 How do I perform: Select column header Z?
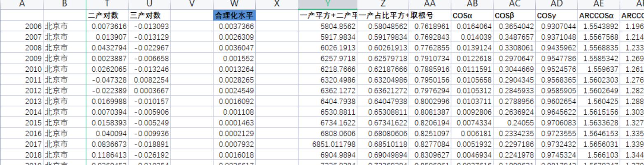click(383, 5)
